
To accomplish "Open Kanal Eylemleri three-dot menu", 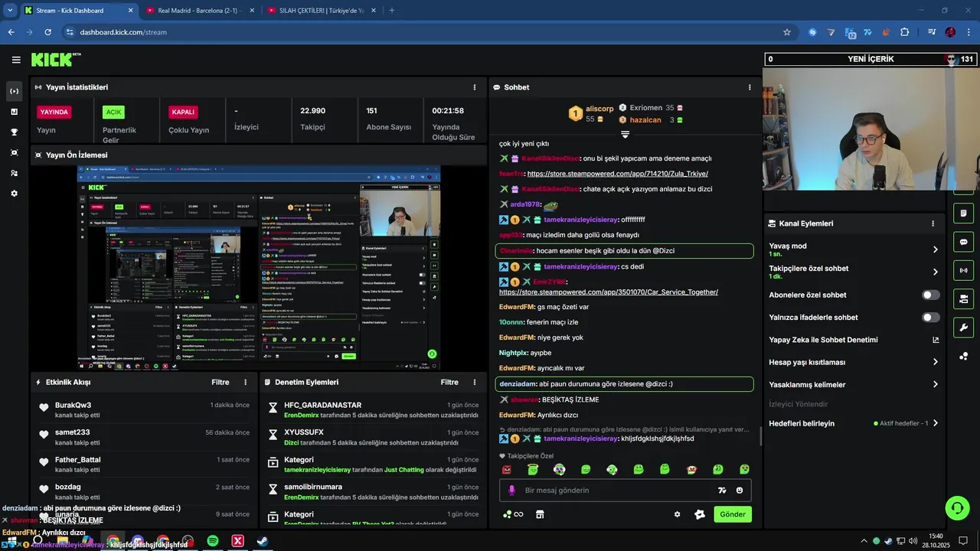I will (x=933, y=223).
